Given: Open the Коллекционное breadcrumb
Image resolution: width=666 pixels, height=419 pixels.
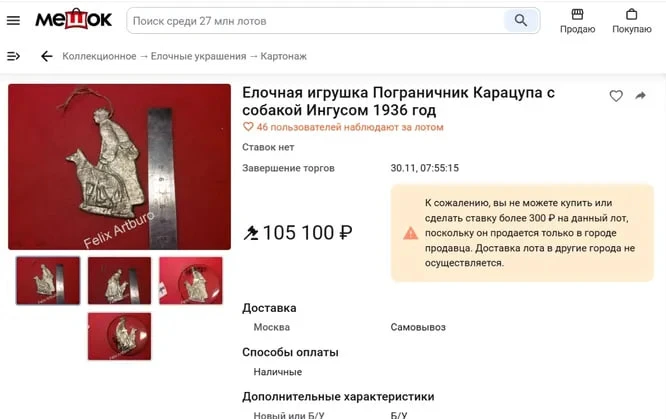Looking at the screenshot, I should point(99,56).
